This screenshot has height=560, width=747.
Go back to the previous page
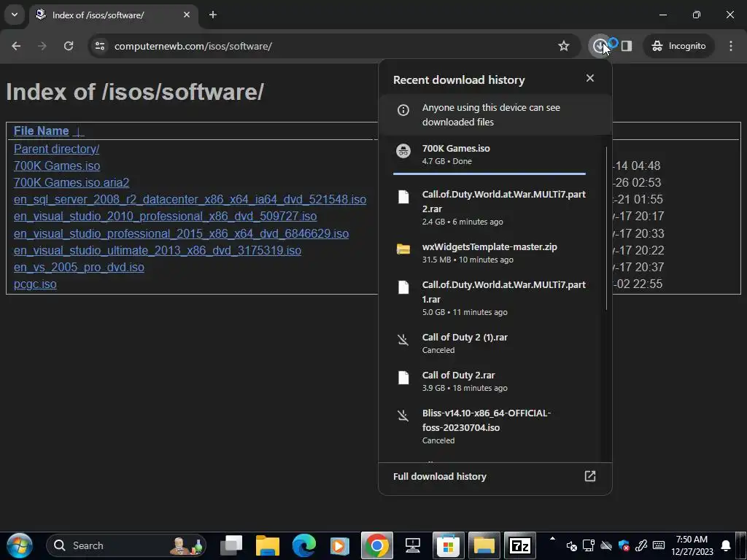(x=16, y=46)
